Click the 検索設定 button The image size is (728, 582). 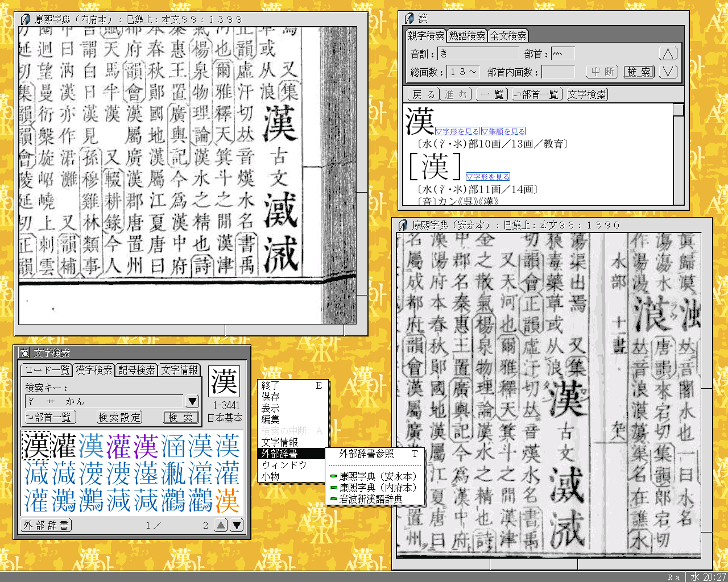119,417
